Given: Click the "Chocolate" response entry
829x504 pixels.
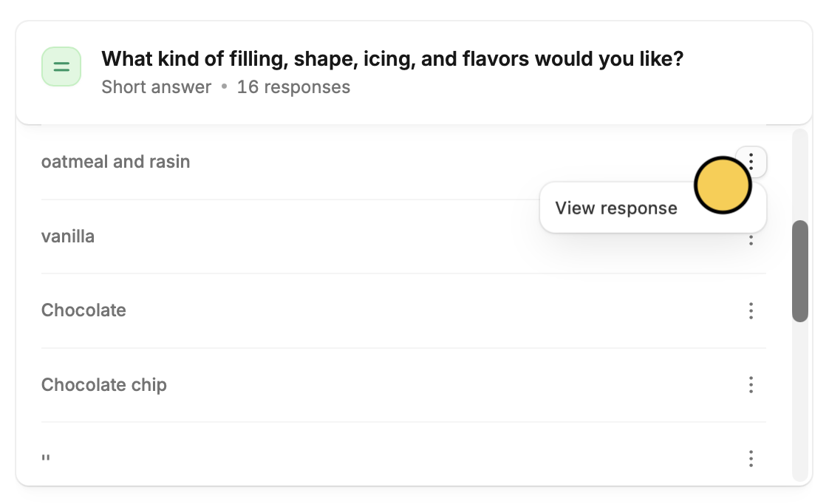Looking at the screenshot, I should (x=83, y=310).
